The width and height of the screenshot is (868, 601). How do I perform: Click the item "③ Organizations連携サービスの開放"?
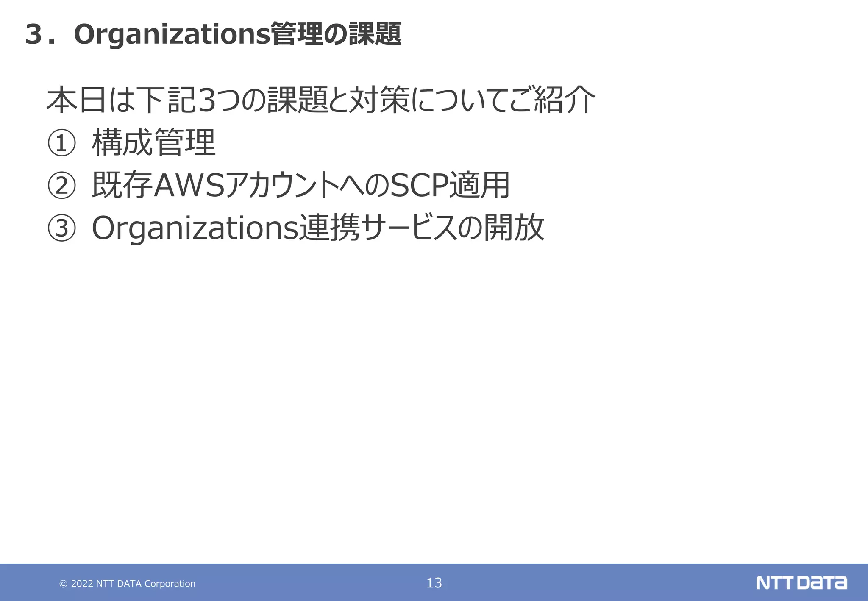[x=295, y=228]
